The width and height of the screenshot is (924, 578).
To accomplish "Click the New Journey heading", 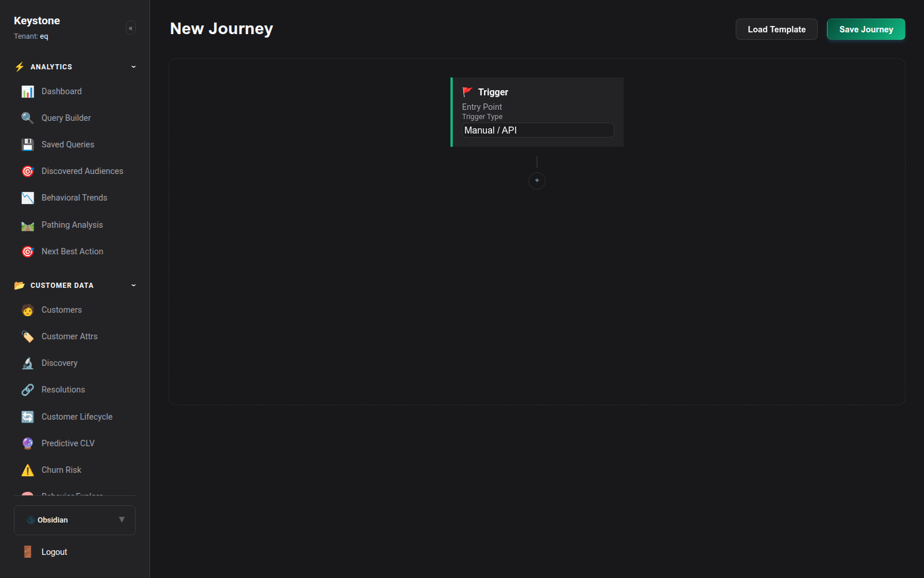I will point(222,28).
